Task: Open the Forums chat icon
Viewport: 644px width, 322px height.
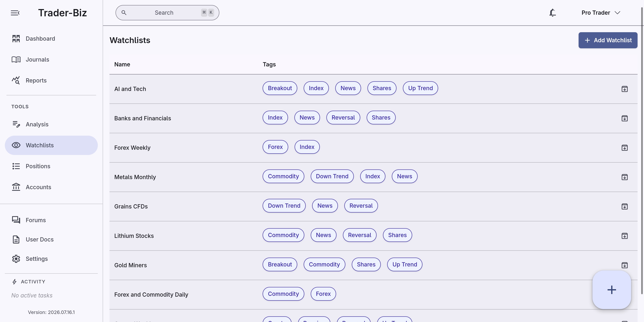Action: tap(16, 220)
